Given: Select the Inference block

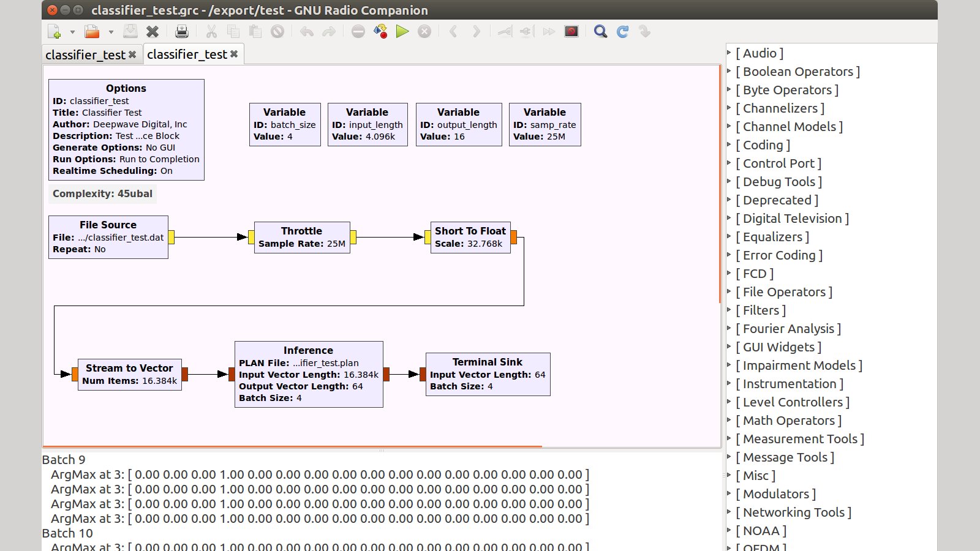Looking at the screenshot, I should (x=309, y=374).
